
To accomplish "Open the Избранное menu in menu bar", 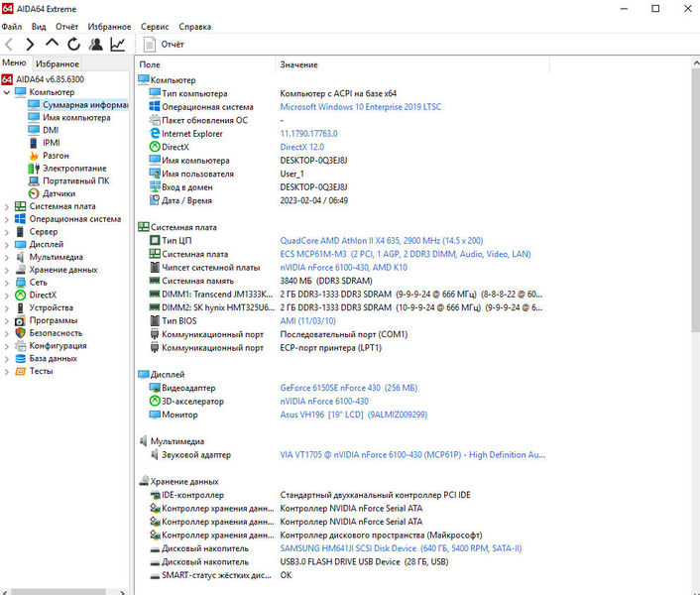I will [x=109, y=27].
